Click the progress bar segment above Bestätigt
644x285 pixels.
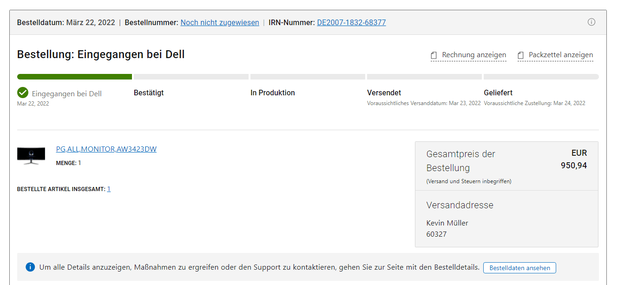click(x=191, y=77)
